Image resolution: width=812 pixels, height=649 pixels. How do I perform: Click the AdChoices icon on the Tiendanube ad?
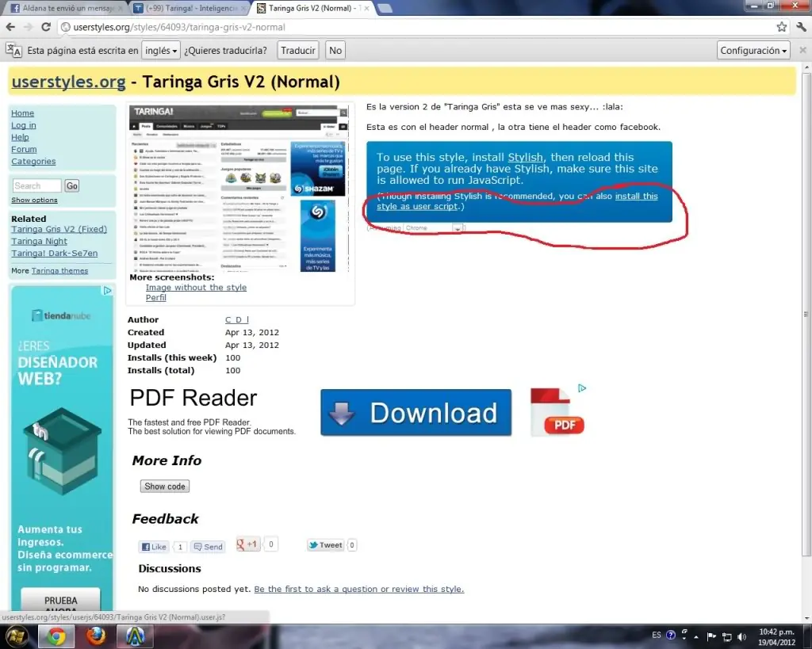pyautogui.click(x=107, y=290)
